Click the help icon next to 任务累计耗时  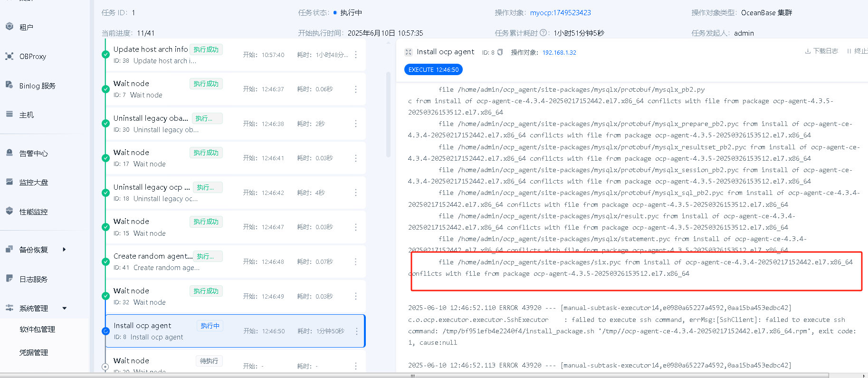point(544,33)
